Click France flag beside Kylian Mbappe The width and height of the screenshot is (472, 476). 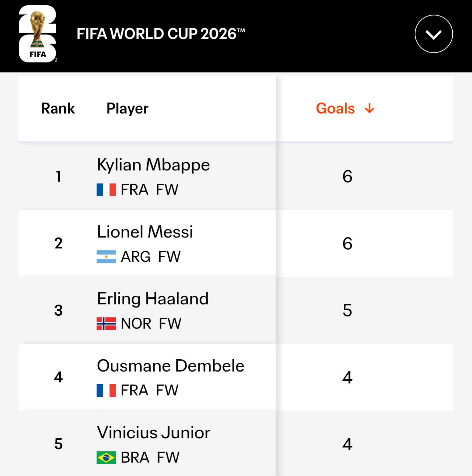(106, 190)
